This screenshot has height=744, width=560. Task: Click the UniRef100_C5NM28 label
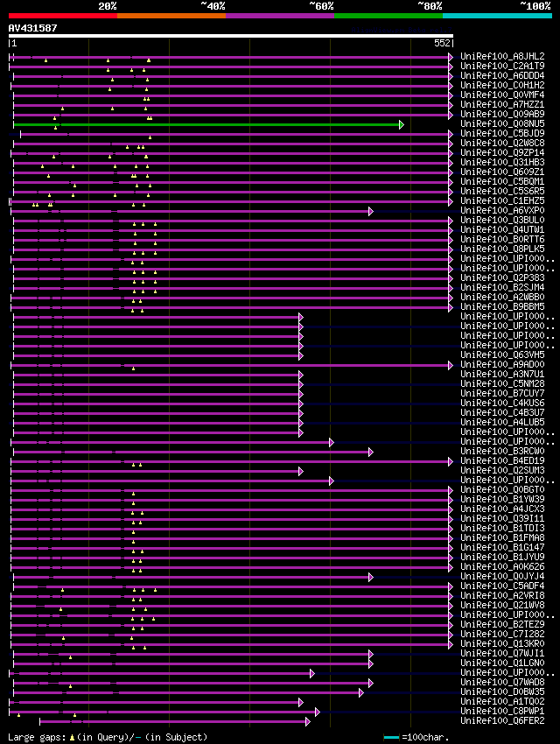pyautogui.click(x=502, y=384)
